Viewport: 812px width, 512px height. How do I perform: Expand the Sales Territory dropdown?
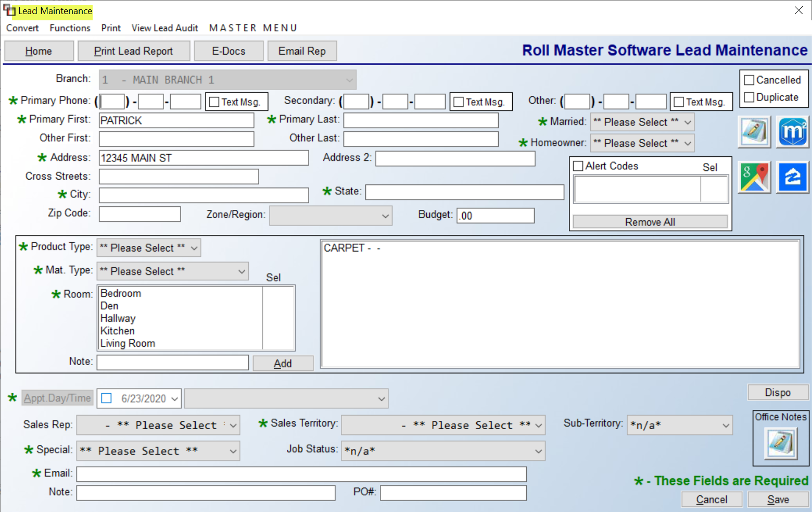coord(443,425)
